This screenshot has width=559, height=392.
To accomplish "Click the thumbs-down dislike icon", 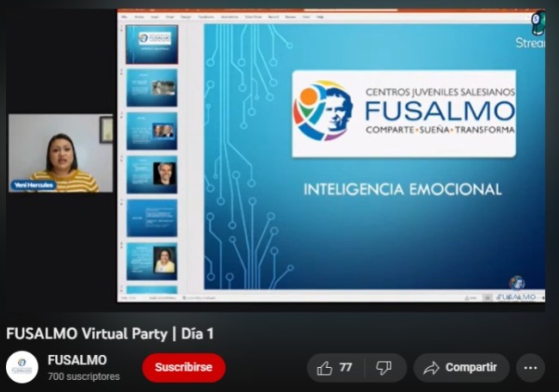I will pos(384,368).
